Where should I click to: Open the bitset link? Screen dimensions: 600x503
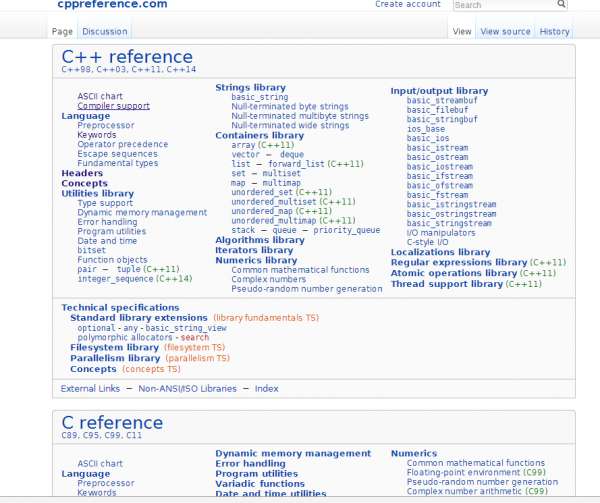coord(91,250)
